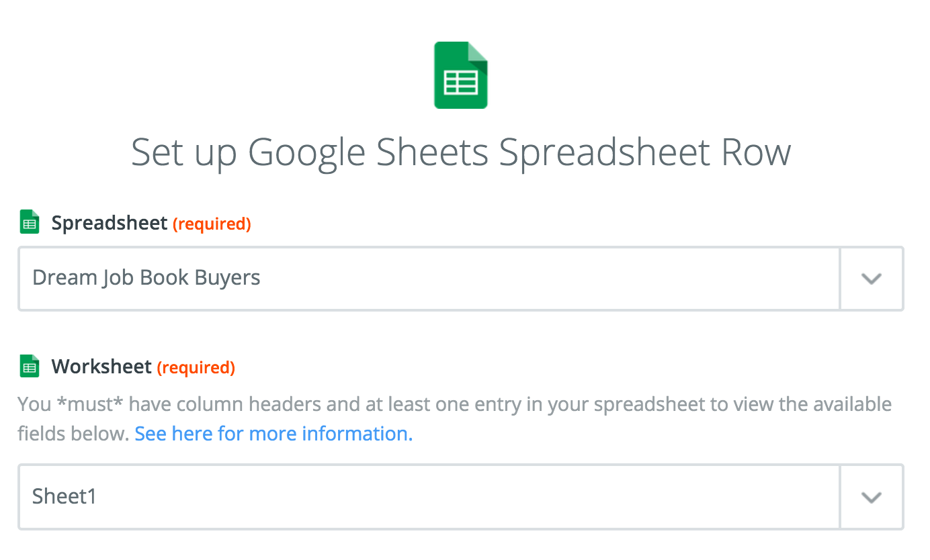The width and height of the screenshot is (930, 560).
Task: Click the Set up Google Sheets Spreadsheet Row title
Action: [461, 152]
